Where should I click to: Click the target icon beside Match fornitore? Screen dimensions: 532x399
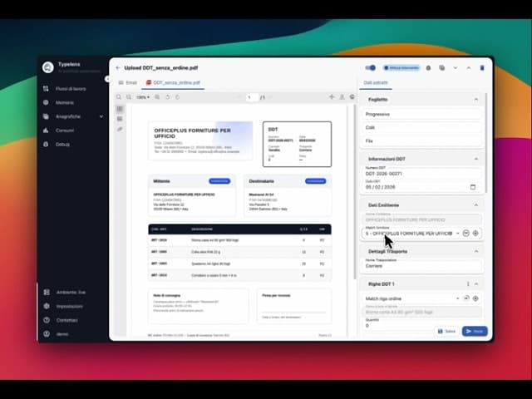pyautogui.click(x=475, y=233)
